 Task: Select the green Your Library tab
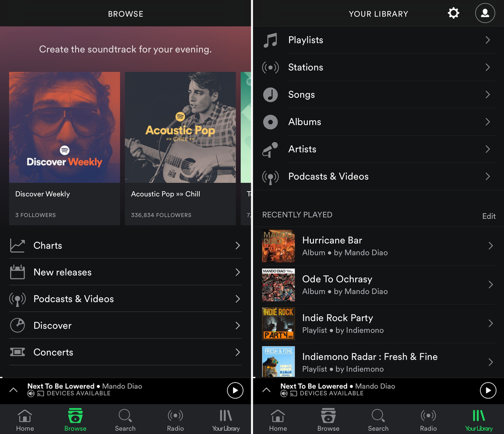(479, 420)
